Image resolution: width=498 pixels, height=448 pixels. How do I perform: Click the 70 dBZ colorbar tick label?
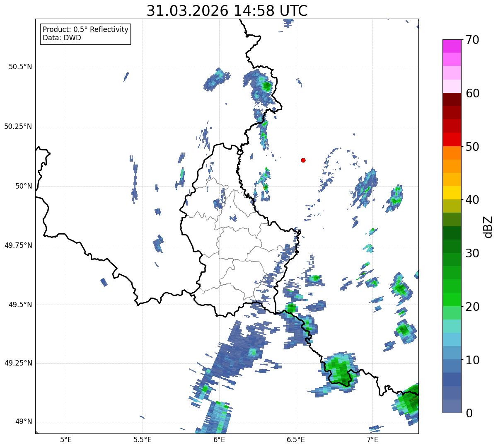coord(473,40)
